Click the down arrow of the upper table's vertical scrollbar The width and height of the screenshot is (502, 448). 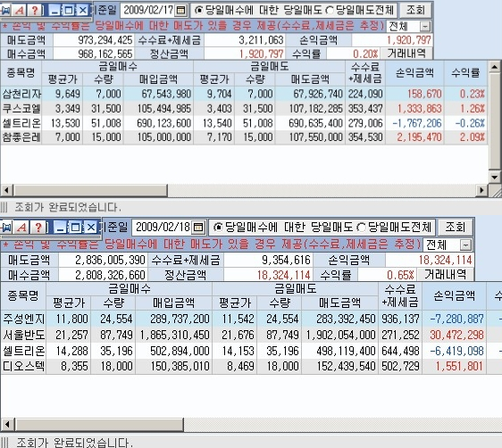[x=495, y=177]
